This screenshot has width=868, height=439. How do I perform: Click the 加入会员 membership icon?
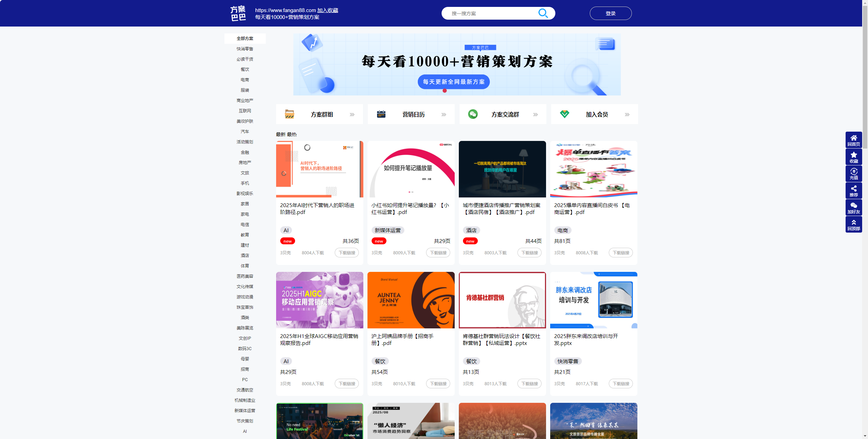[564, 114]
